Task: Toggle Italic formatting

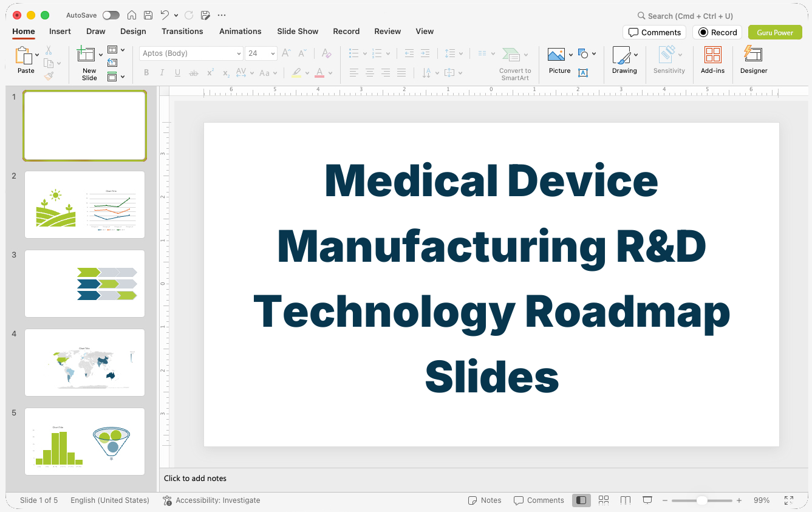Action: 162,73
